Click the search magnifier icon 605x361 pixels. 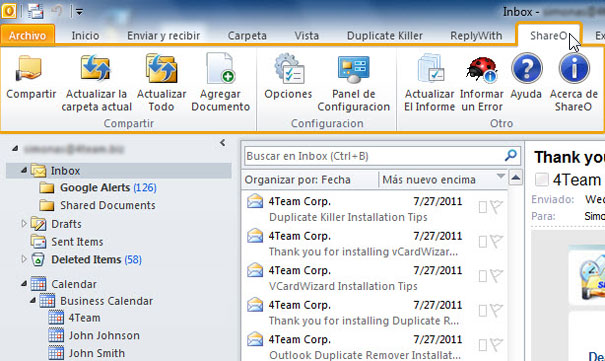coord(511,155)
